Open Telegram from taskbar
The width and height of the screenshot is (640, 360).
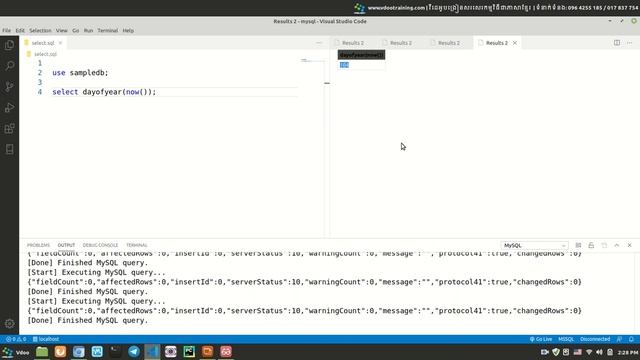(x=134, y=352)
